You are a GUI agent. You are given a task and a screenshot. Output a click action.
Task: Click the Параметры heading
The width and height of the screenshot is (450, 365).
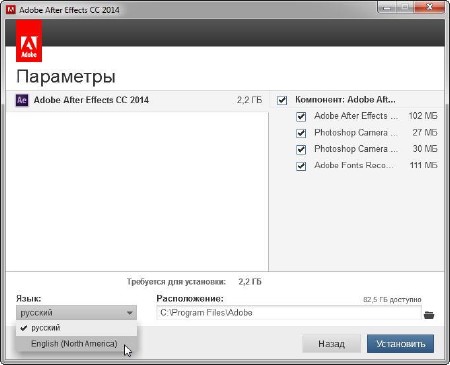(x=66, y=77)
